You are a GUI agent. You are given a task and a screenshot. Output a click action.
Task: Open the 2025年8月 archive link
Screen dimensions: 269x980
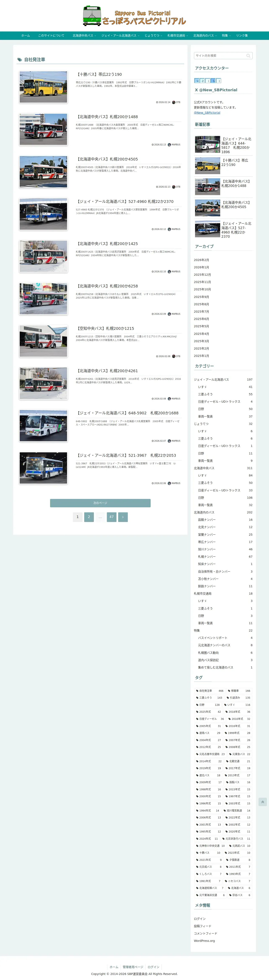(x=201, y=304)
